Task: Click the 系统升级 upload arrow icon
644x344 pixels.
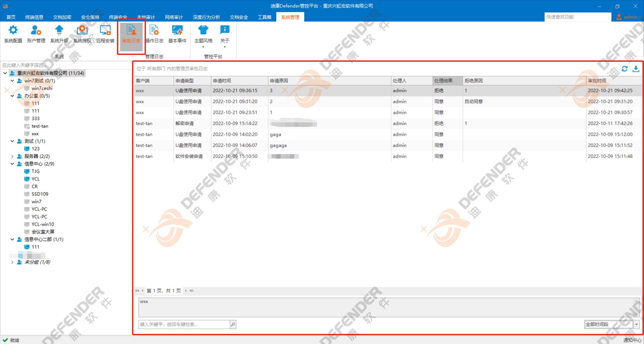Action: [59, 30]
